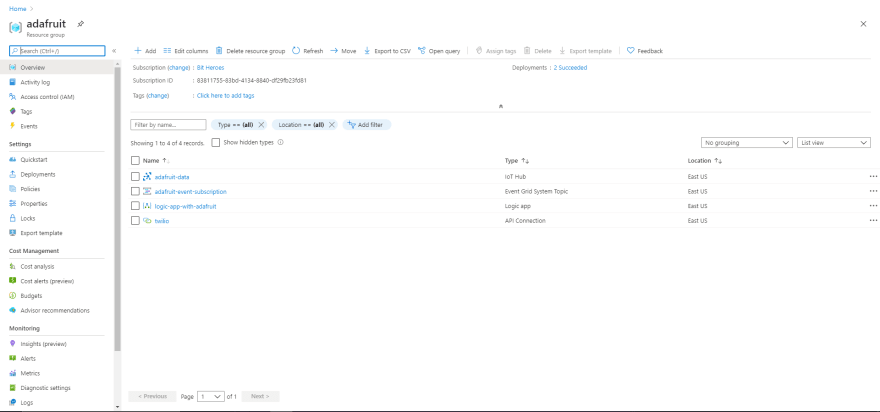
Task: Click the sidebar Export template icon
Action: [12, 232]
